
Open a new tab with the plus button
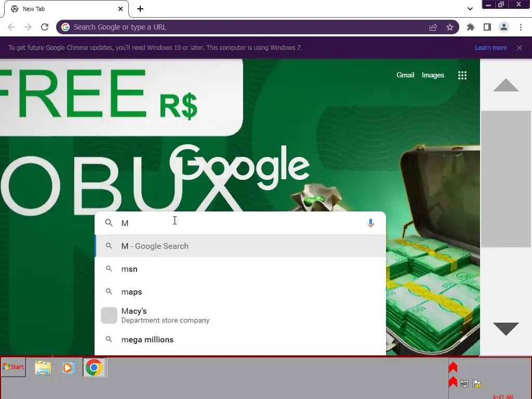point(140,9)
